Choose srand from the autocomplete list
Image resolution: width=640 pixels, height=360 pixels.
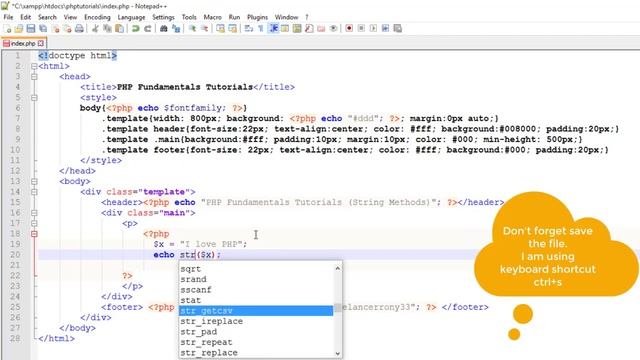(256, 280)
